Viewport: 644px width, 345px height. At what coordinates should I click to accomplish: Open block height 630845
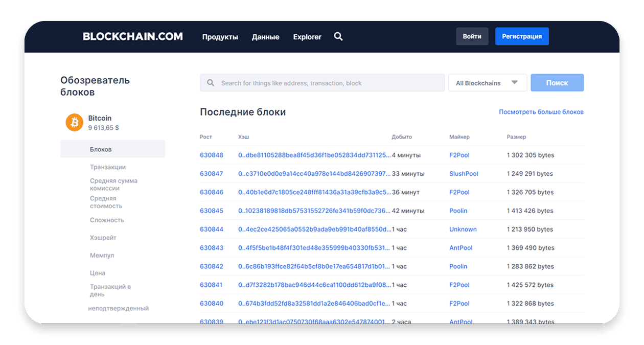coord(212,211)
